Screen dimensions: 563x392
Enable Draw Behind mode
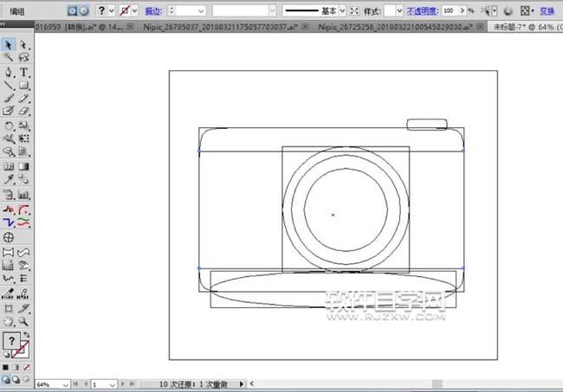pos(16,379)
